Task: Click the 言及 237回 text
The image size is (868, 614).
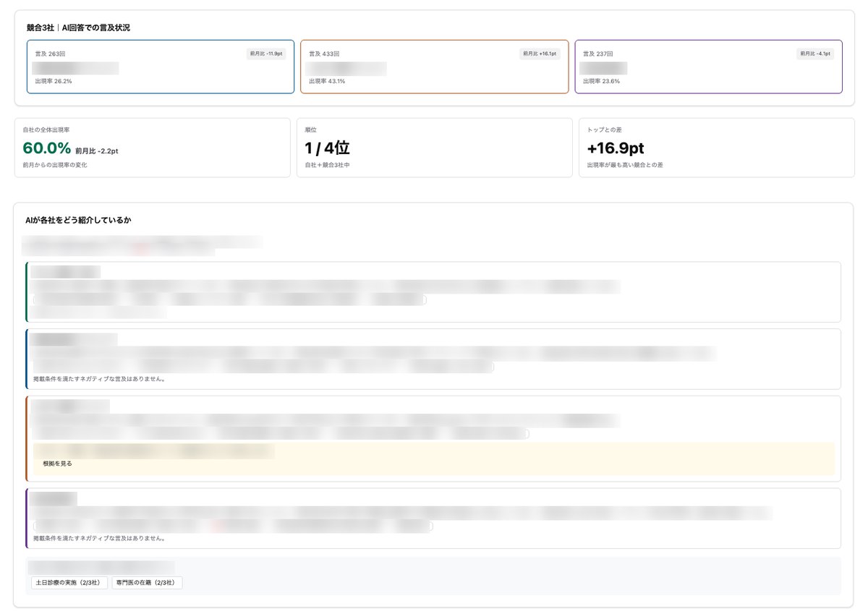Action: [597, 54]
